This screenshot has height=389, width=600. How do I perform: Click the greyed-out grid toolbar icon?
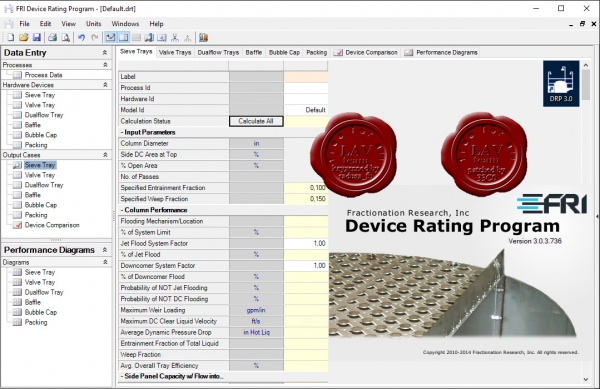[x=136, y=37]
